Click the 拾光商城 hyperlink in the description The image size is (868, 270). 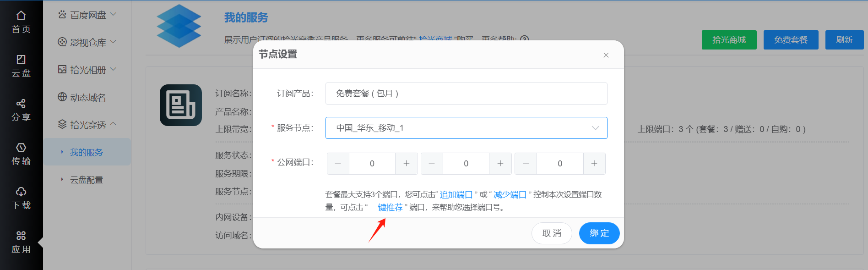pos(435,39)
